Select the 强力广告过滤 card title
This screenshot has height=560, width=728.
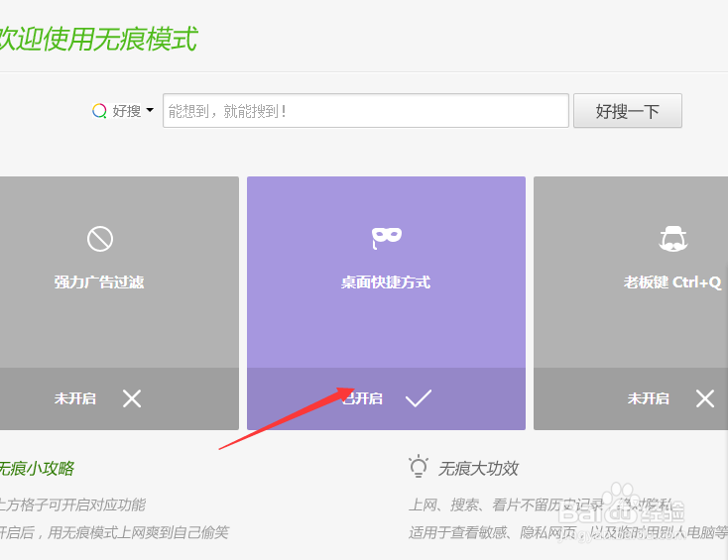(x=99, y=282)
